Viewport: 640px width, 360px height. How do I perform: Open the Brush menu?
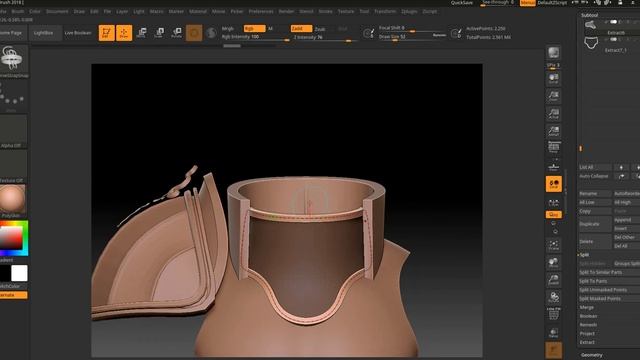(x=18, y=11)
